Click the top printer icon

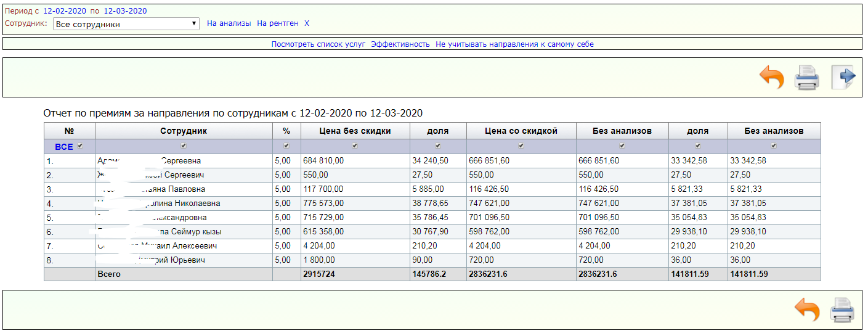[806, 78]
